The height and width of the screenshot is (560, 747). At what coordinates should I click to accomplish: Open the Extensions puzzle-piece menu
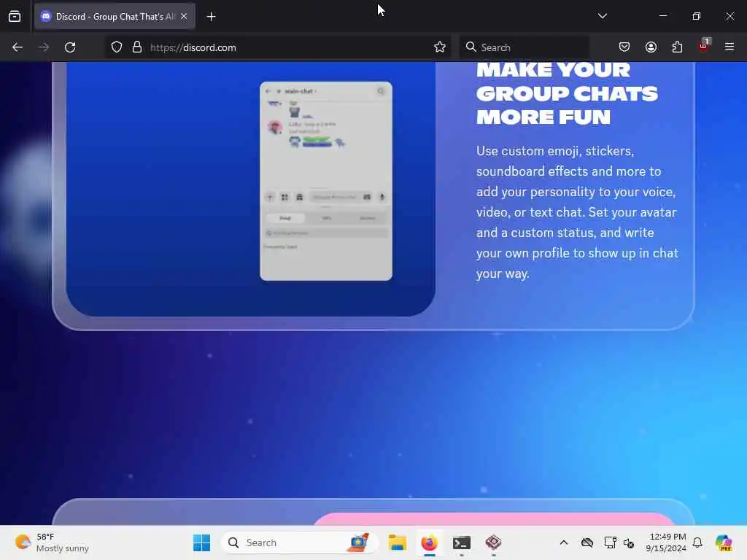[x=677, y=47]
